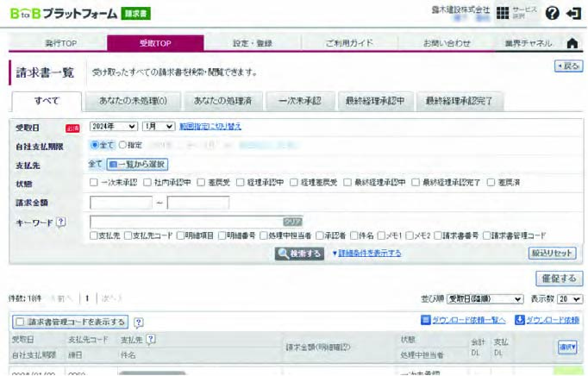Click 一覧から選択 button
The width and height of the screenshot is (588, 376).
coord(137,165)
